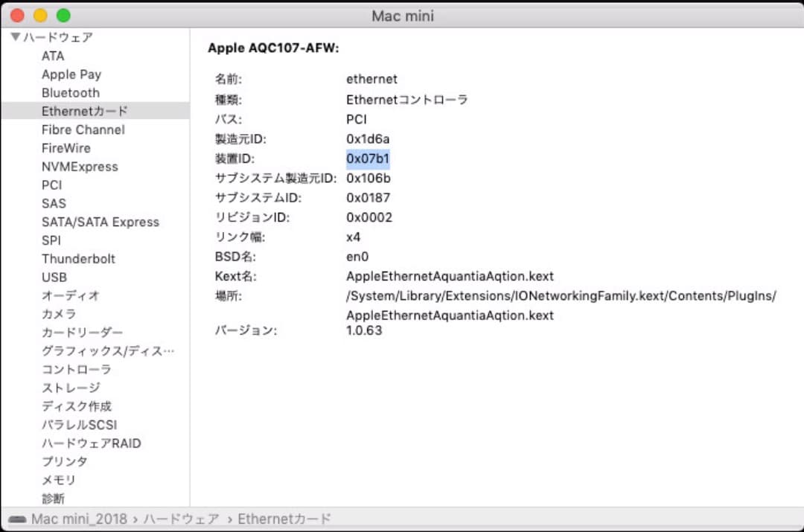Select the SAS entry

[54, 202]
